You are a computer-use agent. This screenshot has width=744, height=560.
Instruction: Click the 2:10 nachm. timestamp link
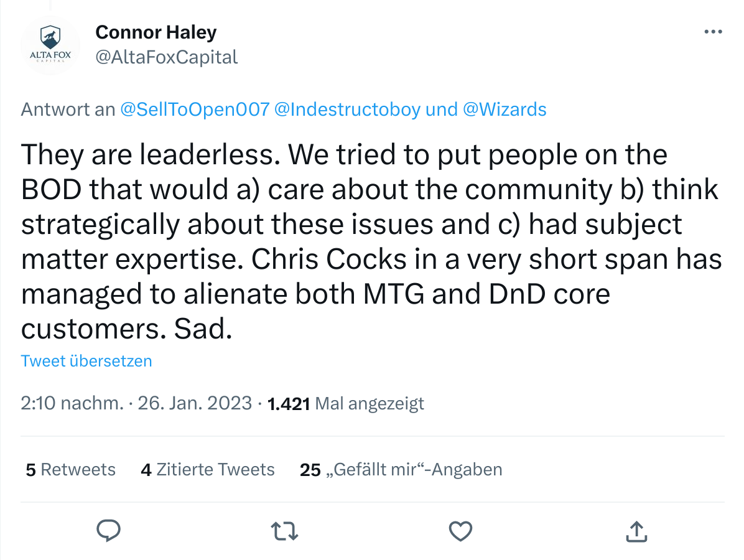(x=72, y=404)
